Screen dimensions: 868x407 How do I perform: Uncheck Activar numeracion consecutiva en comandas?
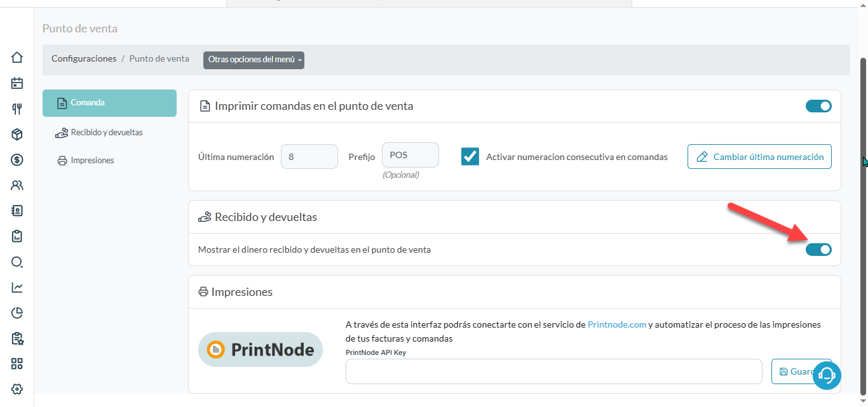tap(470, 156)
